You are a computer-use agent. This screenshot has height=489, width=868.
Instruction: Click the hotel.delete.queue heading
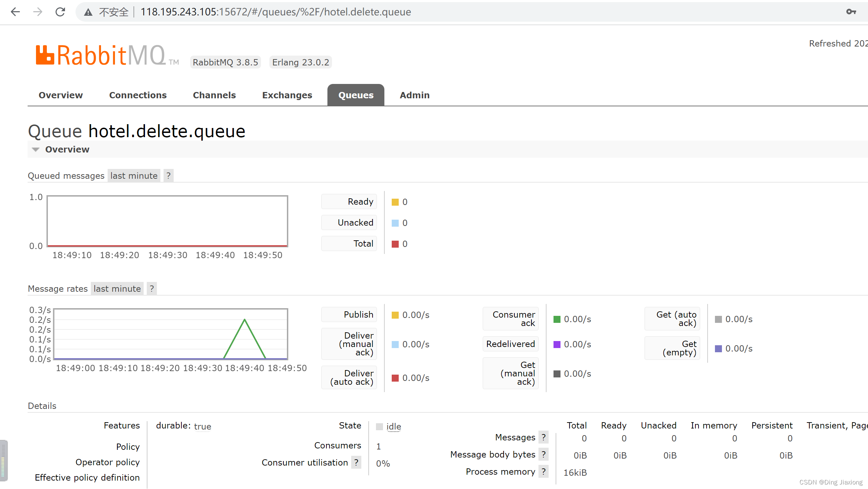(x=167, y=131)
